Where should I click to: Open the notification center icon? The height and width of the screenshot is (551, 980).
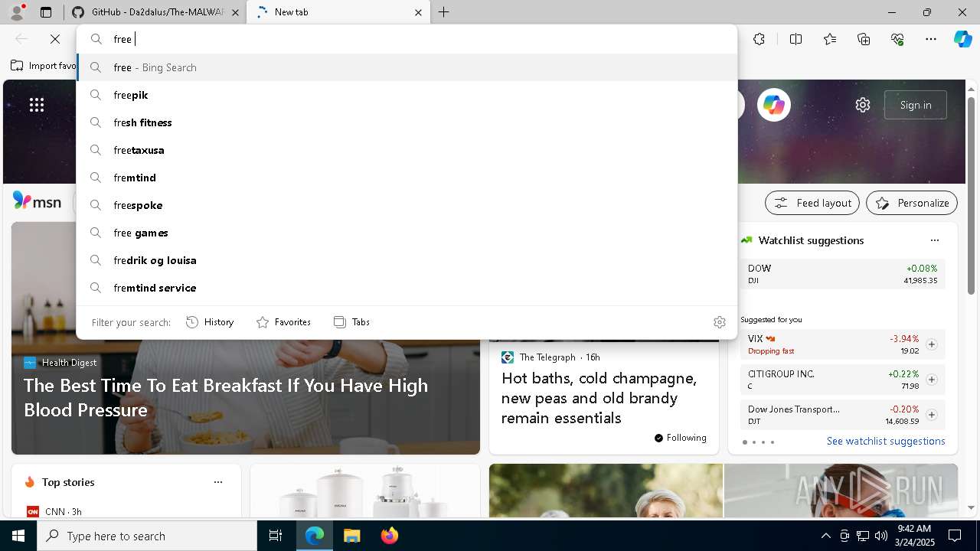tap(955, 536)
